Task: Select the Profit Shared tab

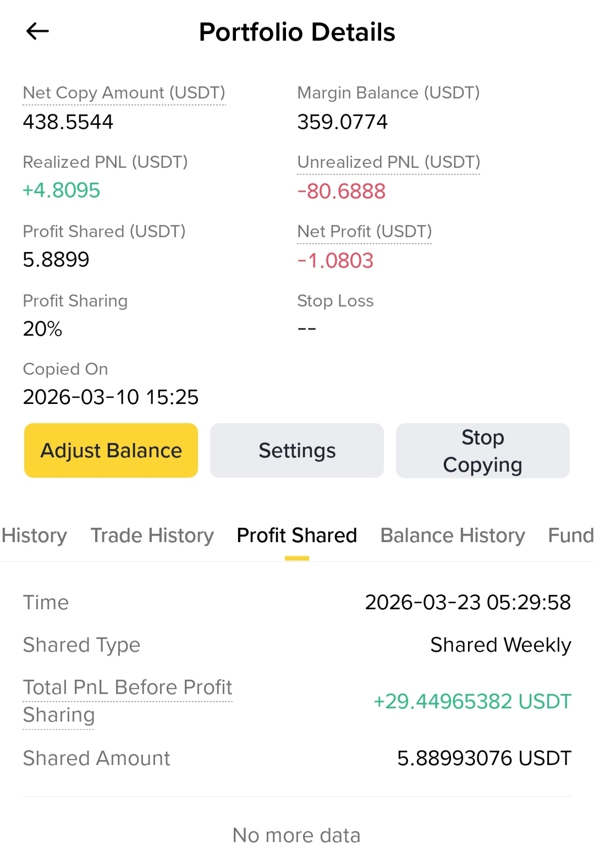Action: click(x=296, y=535)
